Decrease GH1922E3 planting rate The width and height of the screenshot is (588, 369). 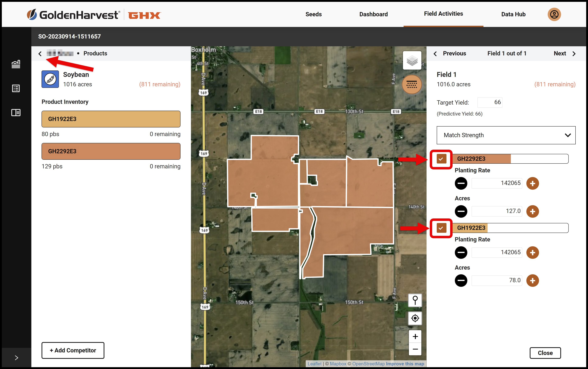(x=461, y=252)
